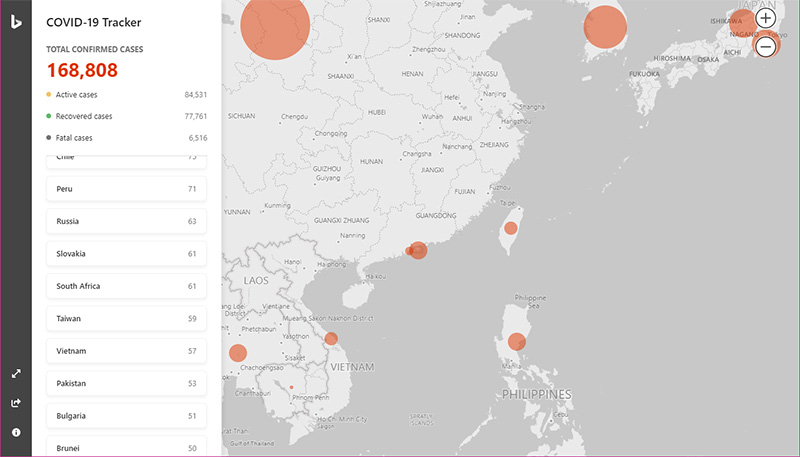
Task: Click the total confirmed cases number
Action: pos(82,70)
